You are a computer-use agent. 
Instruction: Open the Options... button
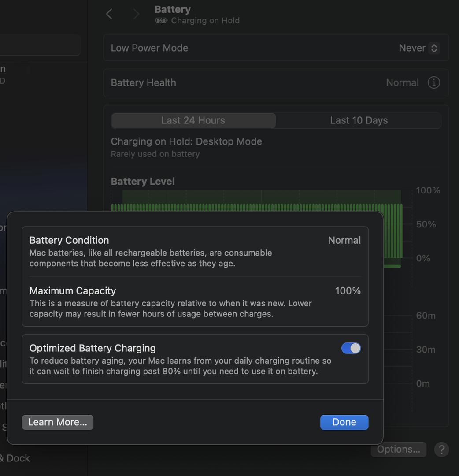point(398,449)
